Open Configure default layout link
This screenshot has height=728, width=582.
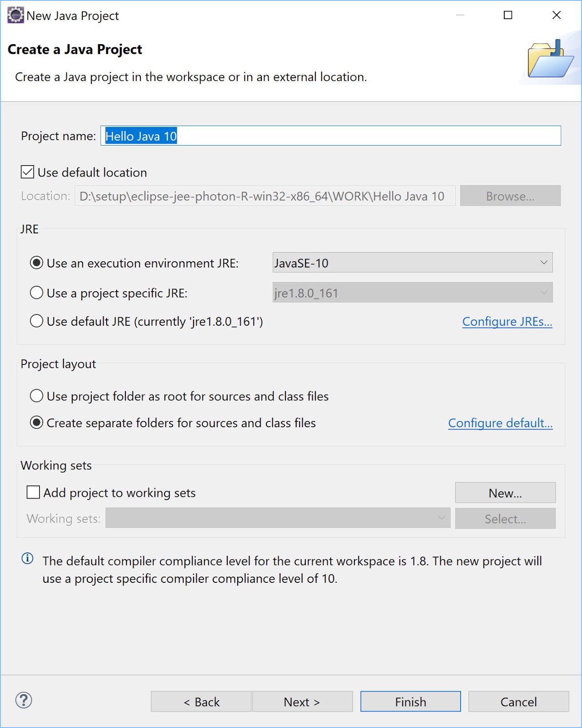pos(501,423)
